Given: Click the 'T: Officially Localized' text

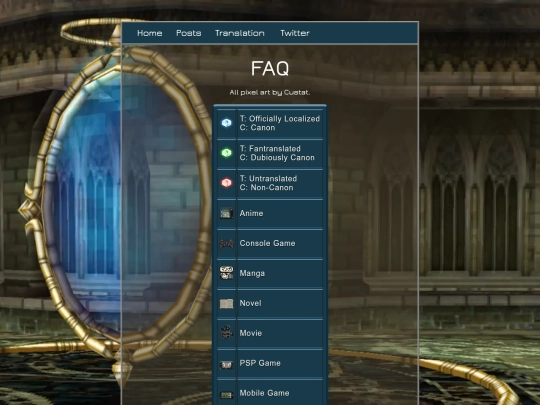Looking at the screenshot, I should (280, 119).
